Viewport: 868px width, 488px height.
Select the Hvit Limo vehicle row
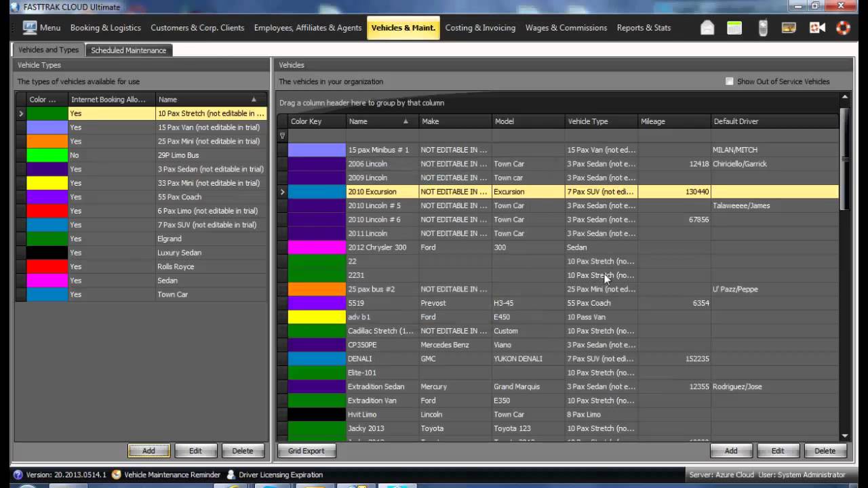(558, 414)
